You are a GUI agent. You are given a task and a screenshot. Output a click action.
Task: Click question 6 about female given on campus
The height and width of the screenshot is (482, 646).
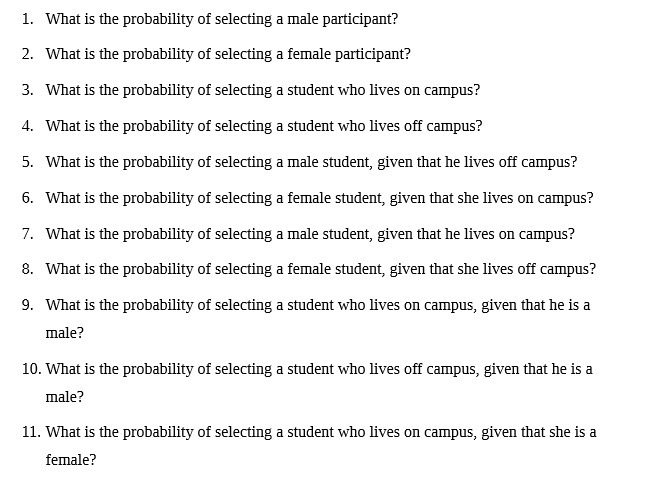pos(319,198)
